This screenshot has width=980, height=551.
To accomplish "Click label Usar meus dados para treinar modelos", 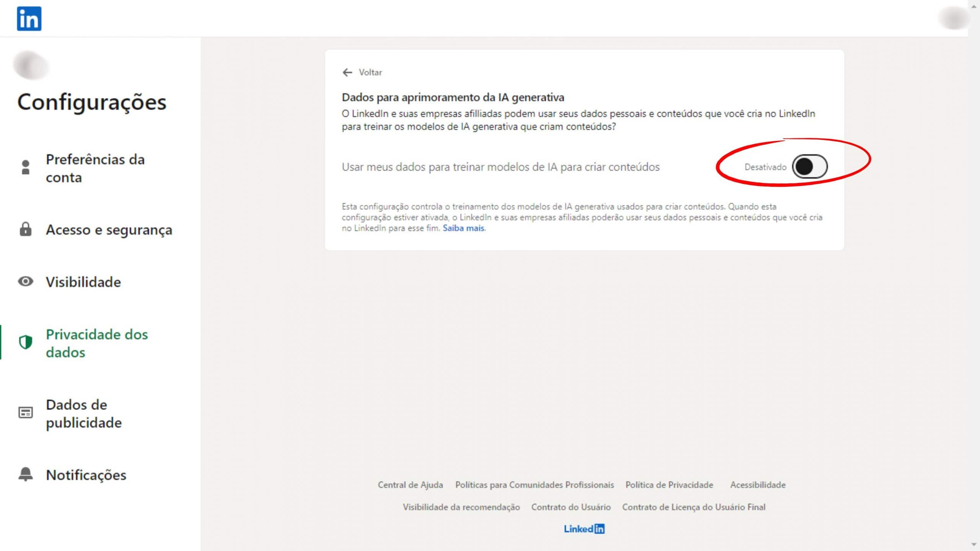I will tap(501, 167).
